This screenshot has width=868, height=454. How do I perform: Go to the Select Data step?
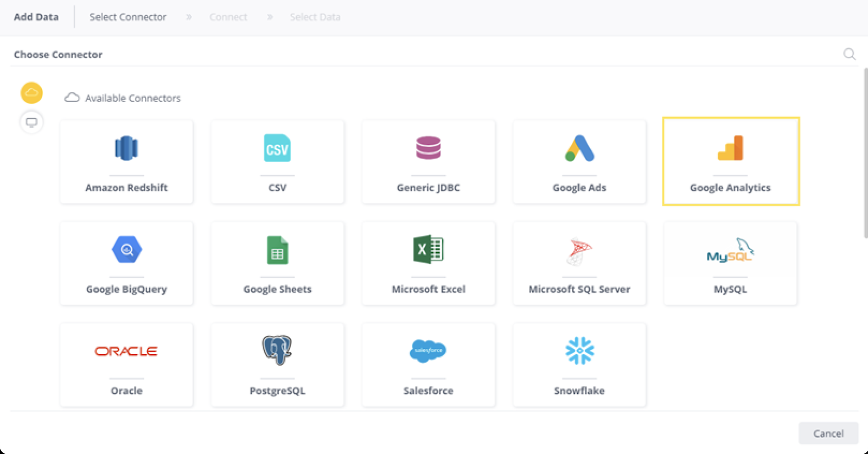(x=315, y=17)
